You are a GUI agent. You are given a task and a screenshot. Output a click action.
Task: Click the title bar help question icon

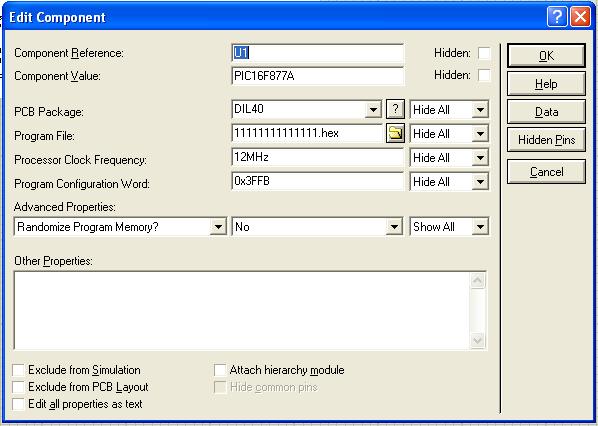(x=557, y=17)
